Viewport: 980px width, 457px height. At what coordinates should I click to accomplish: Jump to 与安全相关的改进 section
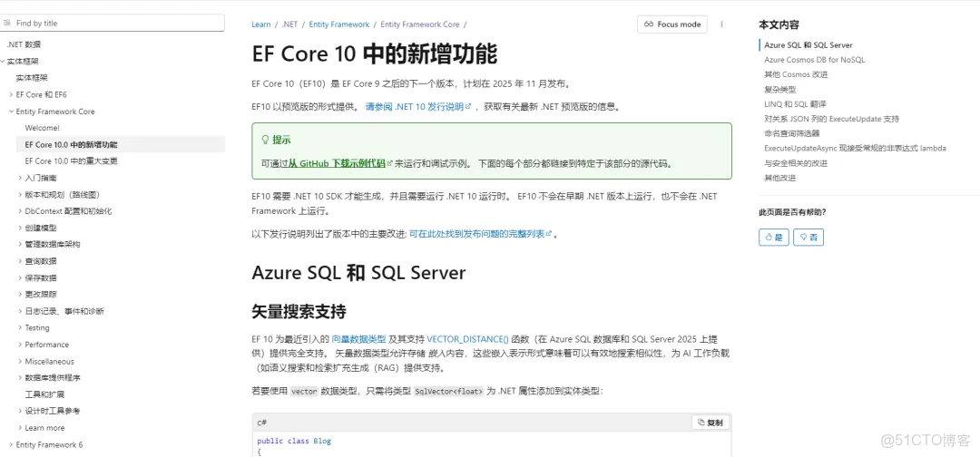tap(796, 163)
